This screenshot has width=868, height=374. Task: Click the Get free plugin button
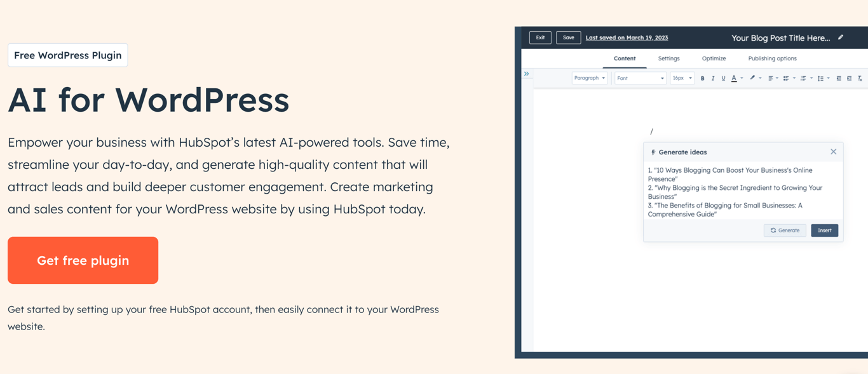[x=83, y=260]
